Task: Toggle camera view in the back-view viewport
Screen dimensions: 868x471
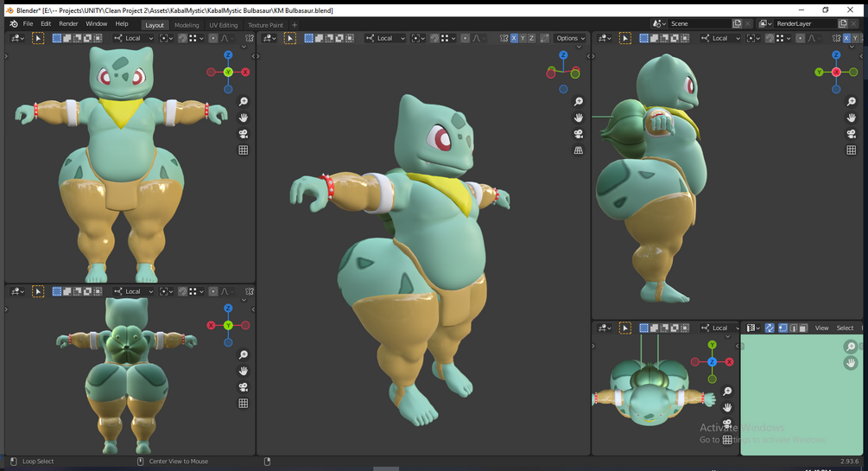Action: click(243, 387)
